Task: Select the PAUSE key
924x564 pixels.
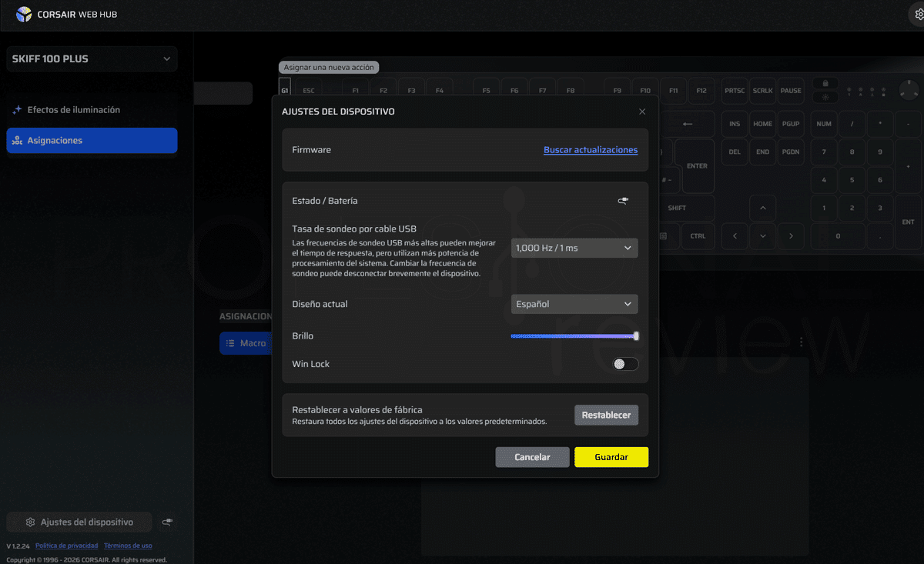Action: [x=791, y=90]
